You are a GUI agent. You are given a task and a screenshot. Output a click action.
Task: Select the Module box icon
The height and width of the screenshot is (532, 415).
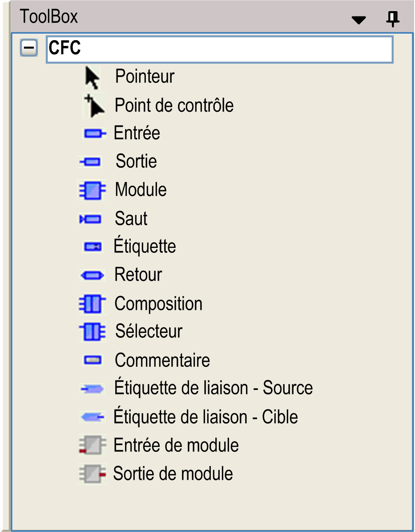[92, 190]
